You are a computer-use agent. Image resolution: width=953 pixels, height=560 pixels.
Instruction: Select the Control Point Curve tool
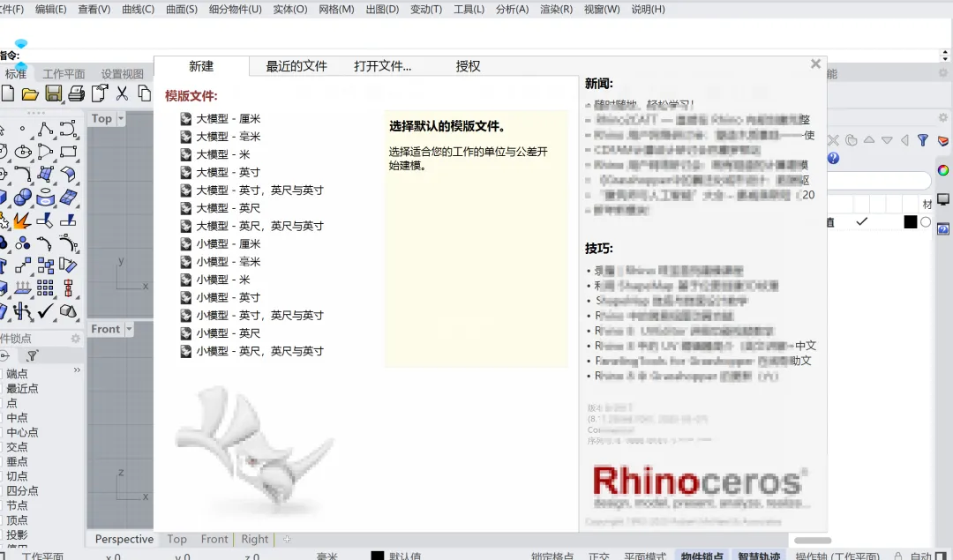point(68,129)
